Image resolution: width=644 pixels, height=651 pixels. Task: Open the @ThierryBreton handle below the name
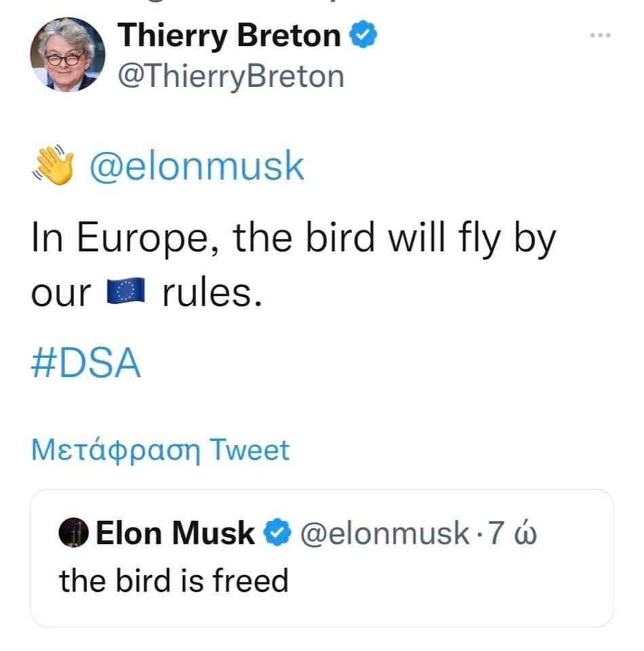click(231, 77)
